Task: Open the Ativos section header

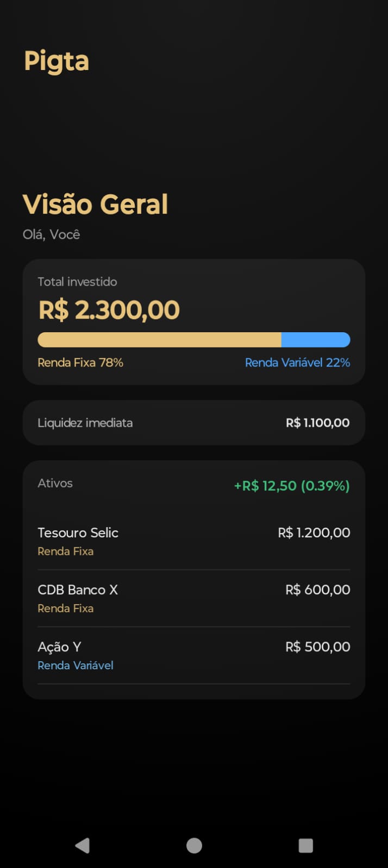Action: [55, 483]
